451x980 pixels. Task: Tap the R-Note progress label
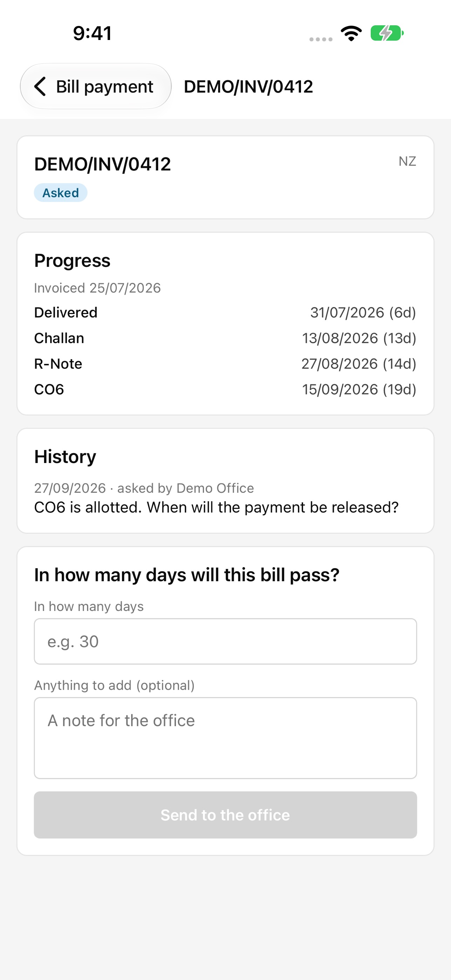coord(58,364)
